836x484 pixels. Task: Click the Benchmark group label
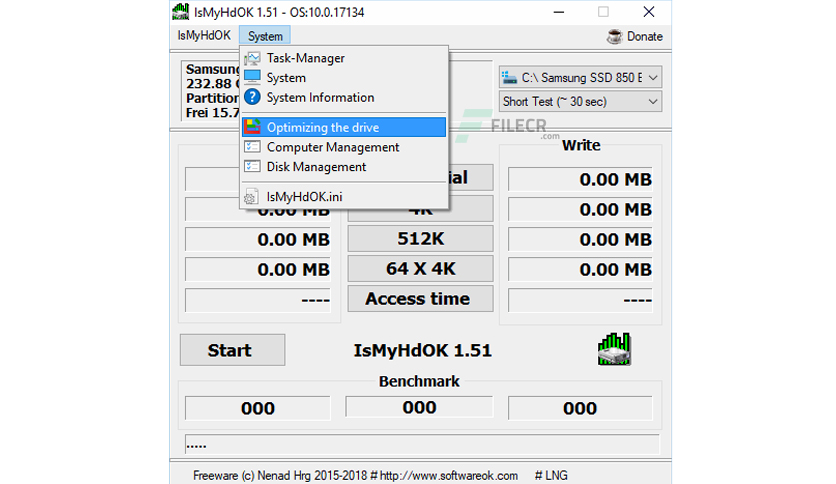(x=419, y=381)
